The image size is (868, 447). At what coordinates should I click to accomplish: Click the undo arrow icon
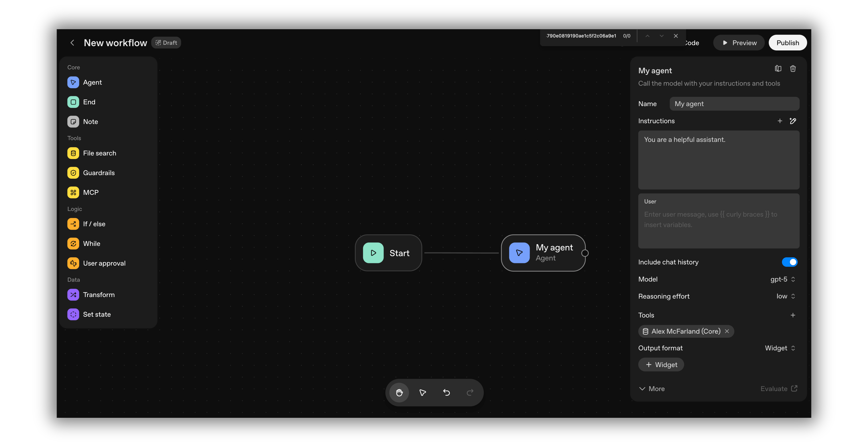tap(446, 392)
